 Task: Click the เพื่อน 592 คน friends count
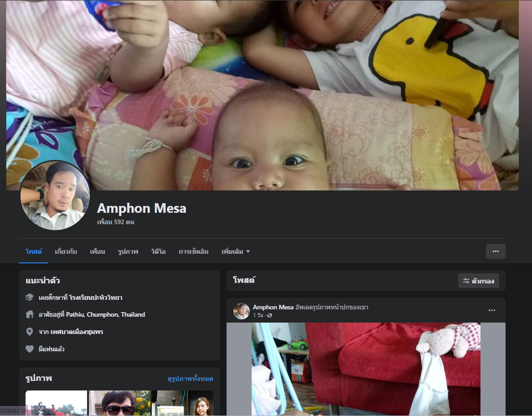pyautogui.click(x=116, y=222)
